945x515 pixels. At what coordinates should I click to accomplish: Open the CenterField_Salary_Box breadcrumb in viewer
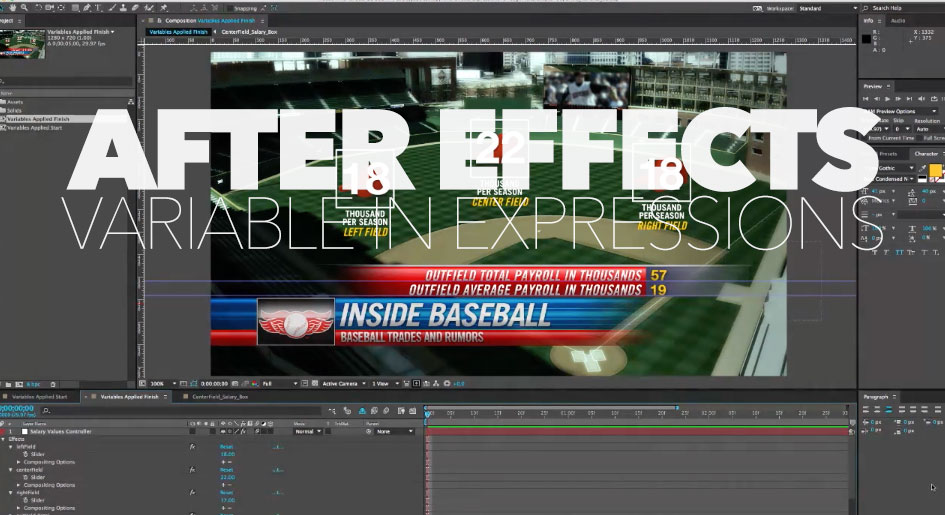(x=249, y=32)
